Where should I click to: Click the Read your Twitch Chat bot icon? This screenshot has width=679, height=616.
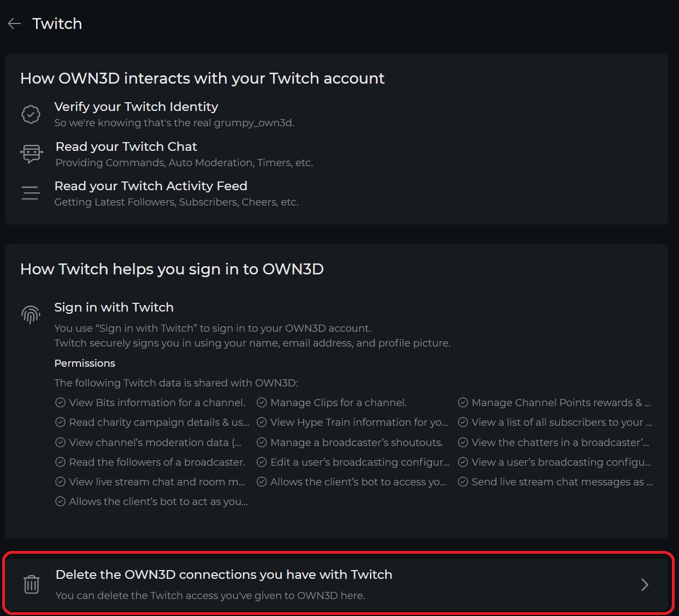coord(31,154)
